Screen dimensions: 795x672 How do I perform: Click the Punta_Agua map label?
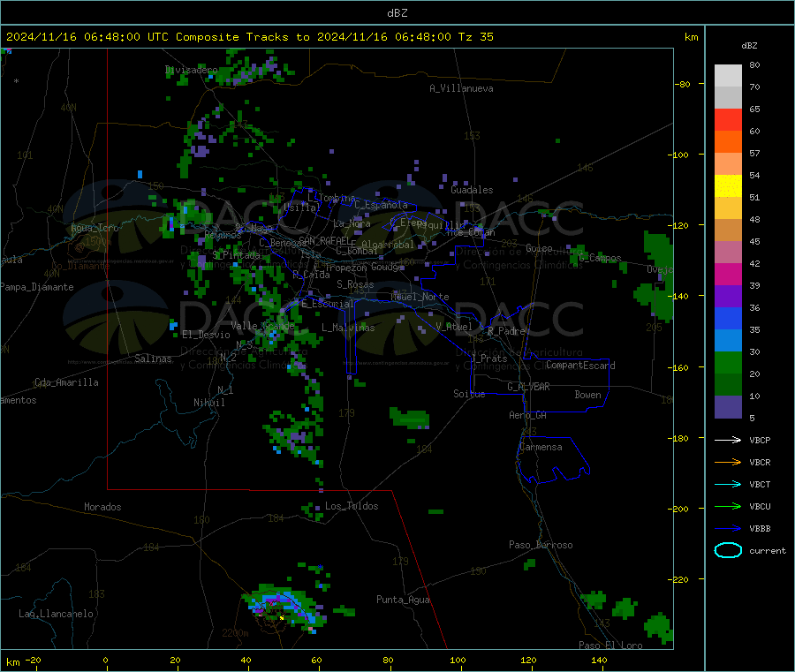click(x=403, y=600)
